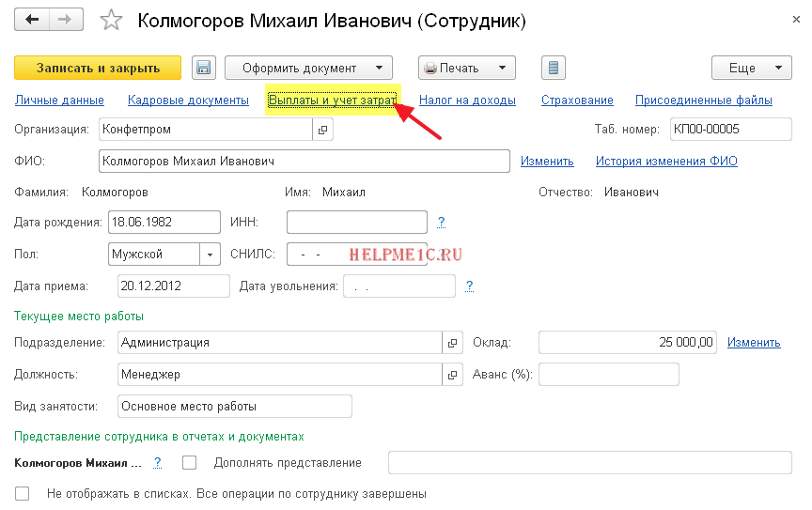Image resolution: width=812 pixels, height=510 pixels.
Task: Click the forward navigation arrow
Action: click(x=65, y=20)
